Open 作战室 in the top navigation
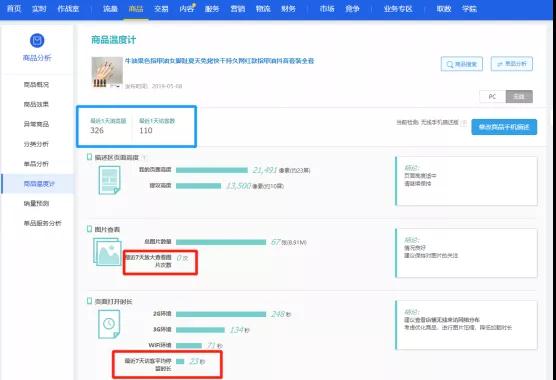 [x=68, y=9]
